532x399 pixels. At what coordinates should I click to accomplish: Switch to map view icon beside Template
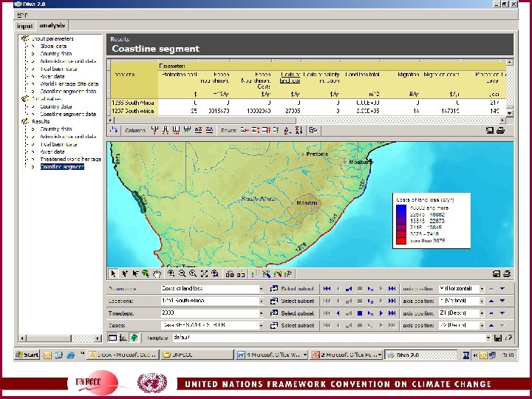click(x=134, y=338)
